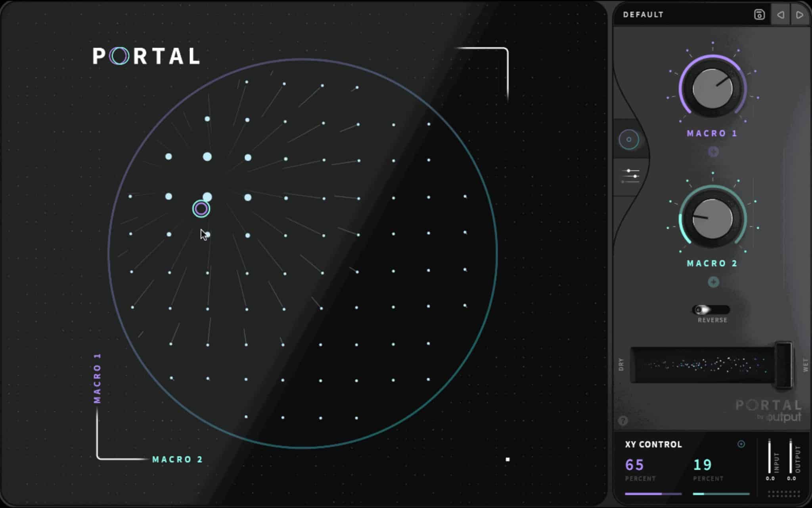Add an assignment under Macro 2
This screenshot has height=508, width=812.
(x=713, y=282)
